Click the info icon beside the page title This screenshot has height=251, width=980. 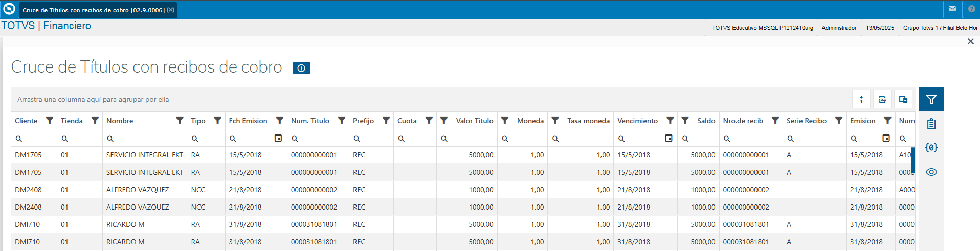click(301, 68)
